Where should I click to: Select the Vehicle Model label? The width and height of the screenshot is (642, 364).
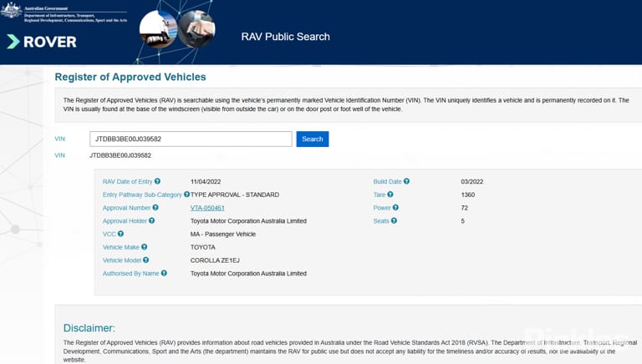121,260
